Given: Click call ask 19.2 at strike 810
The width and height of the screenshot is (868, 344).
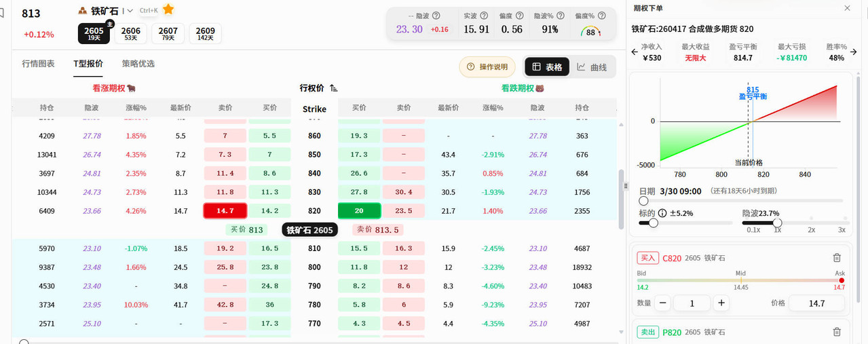Looking at the screenshot, I should (x=225, y=248).
